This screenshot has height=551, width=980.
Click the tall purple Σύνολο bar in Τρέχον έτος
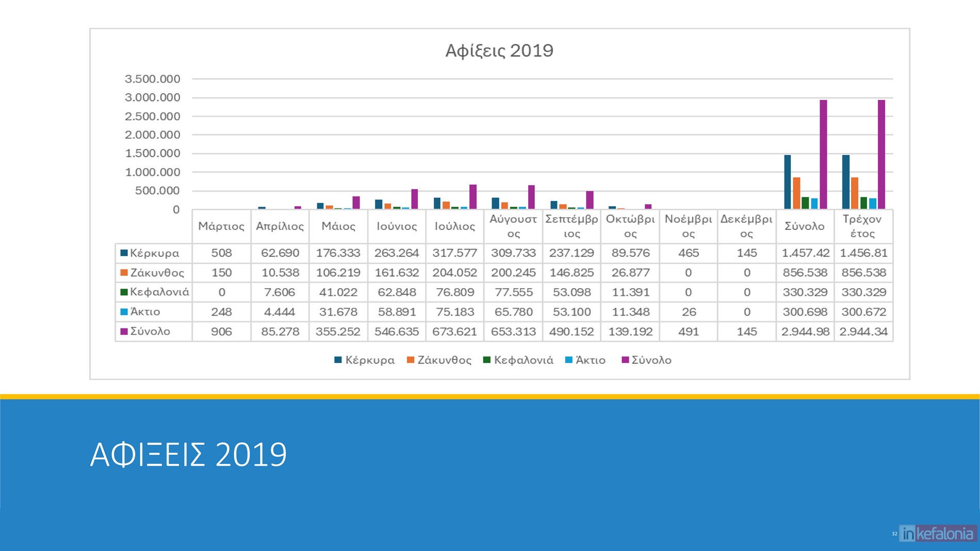point(881,155)
